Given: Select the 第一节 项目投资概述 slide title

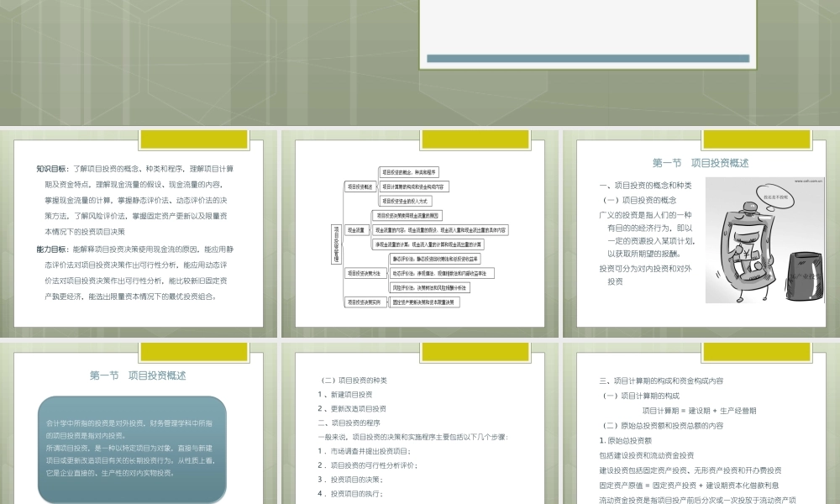Looking at the screenshot, I should tap(139, 374).
